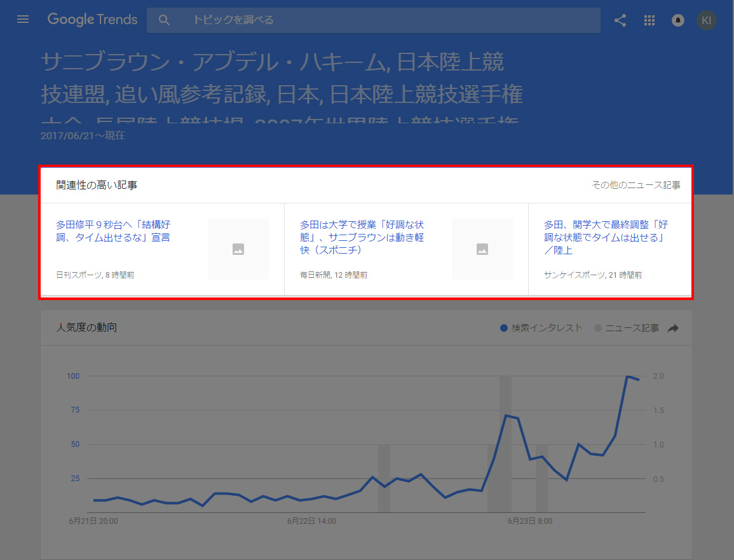Click the search magnifier icon
This screenshot has height=560, width=734.
(164, 20)
